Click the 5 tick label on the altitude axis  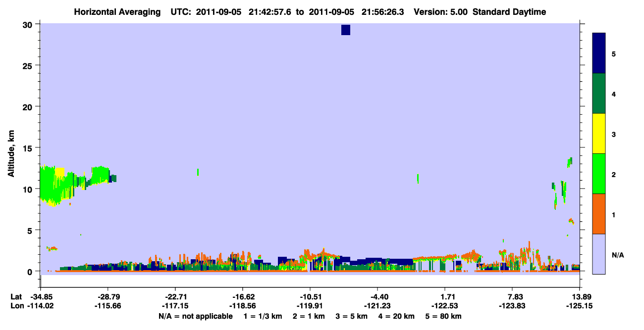31,230
